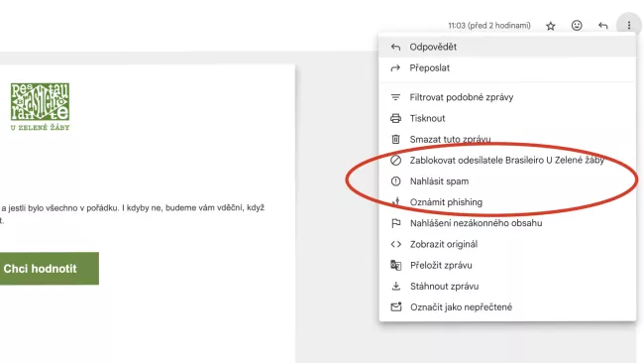Screen dimensions: 644x363
Task: Choose Stáhnout zprávu to download
Action: pyautogui.click(x=507, y=286)
